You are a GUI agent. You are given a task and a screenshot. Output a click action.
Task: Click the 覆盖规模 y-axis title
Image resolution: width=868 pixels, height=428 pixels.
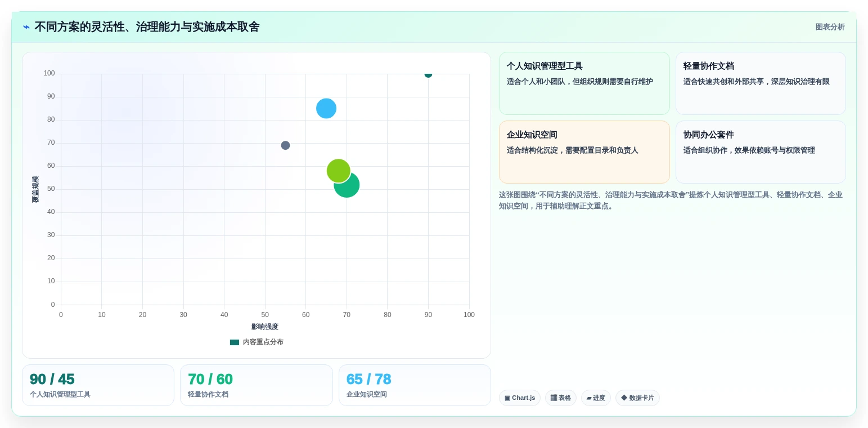click(35, 189)
